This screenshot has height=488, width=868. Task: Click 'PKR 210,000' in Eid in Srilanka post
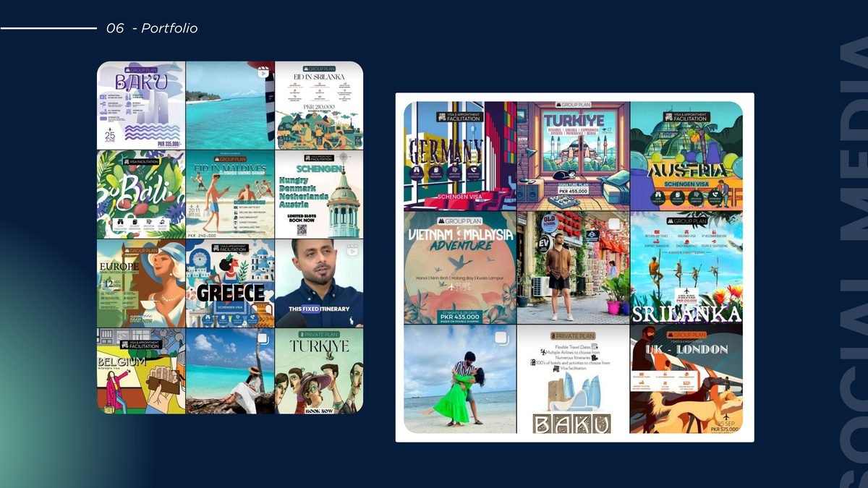click(319, 106)
